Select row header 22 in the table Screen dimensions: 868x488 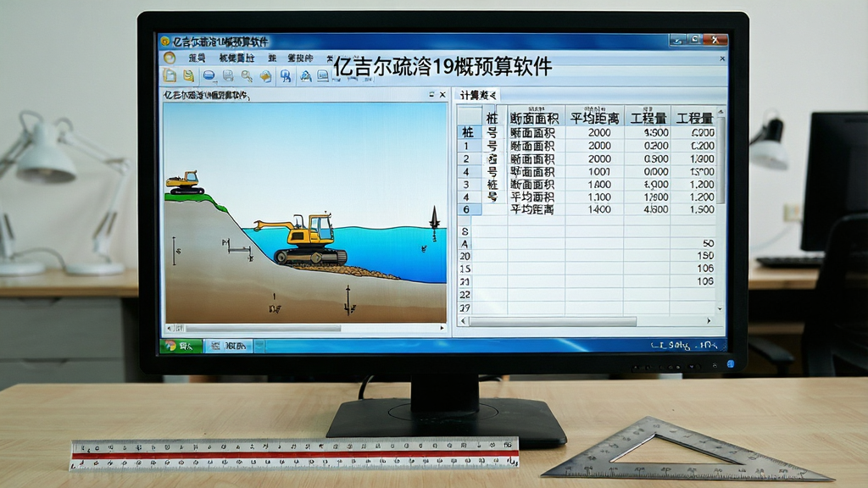465,294
